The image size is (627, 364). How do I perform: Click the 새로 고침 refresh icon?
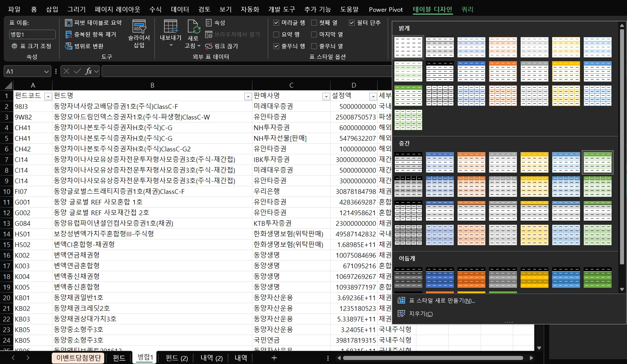click(x=193, y=27)
